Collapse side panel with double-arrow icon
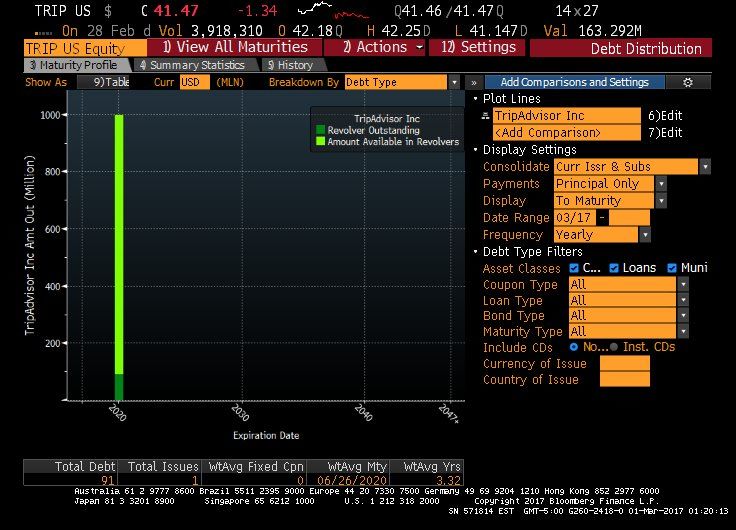The image size is (736, 530). point(473,82)
